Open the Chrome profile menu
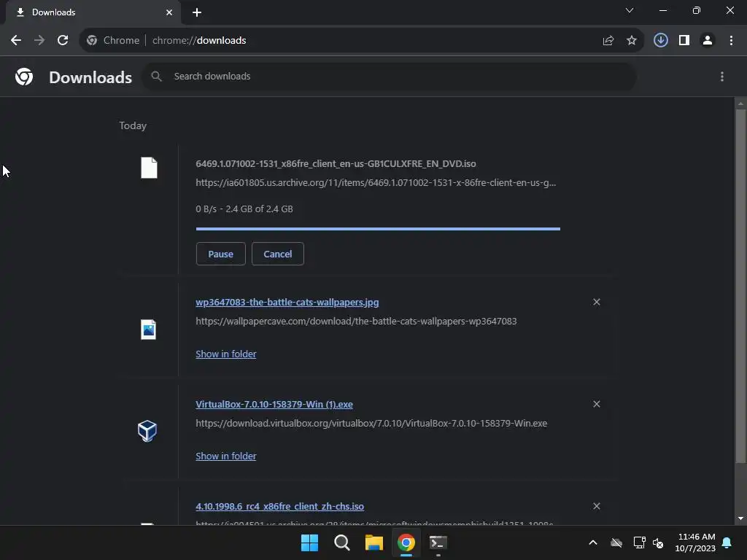Screen dimensions: 747x560 (708, 41)
